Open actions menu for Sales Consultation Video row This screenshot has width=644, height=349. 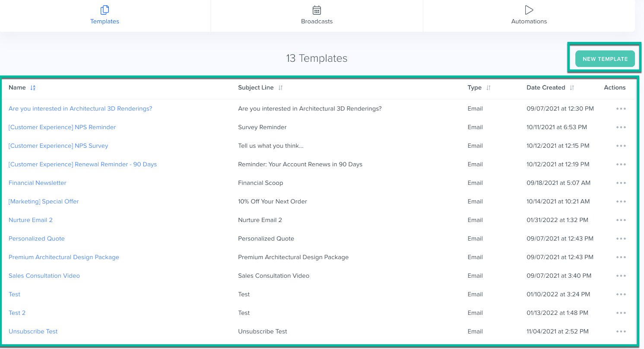(621, 276)
